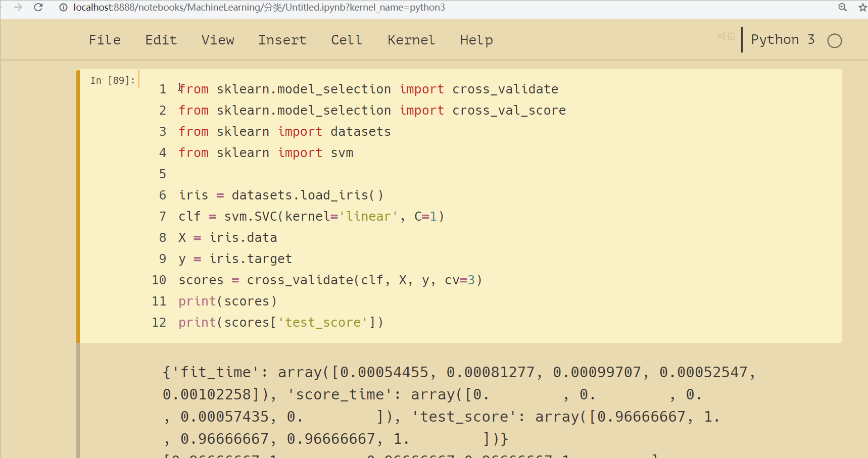
Task: Open the Help menu
Action: (x=476, y=39)
